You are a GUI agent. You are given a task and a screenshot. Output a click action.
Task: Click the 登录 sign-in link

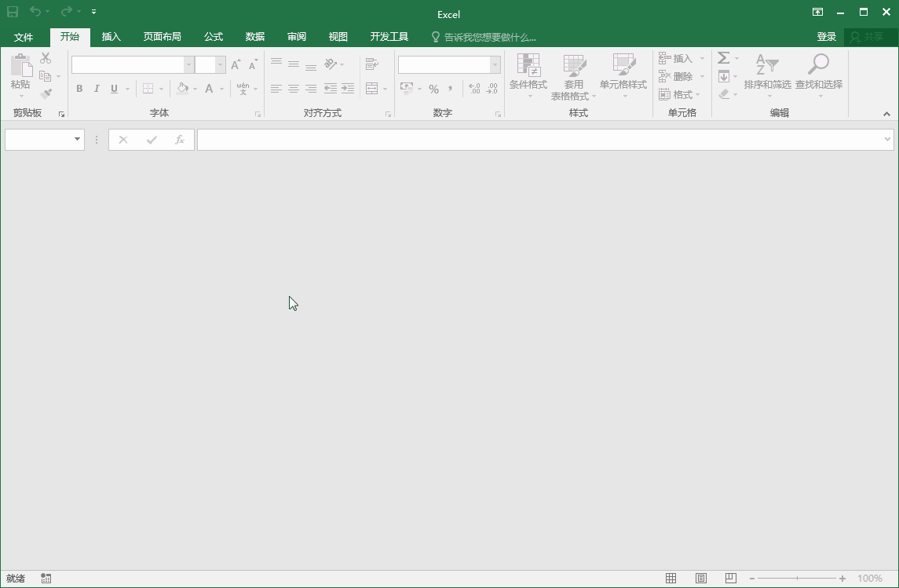pos(826,36)
